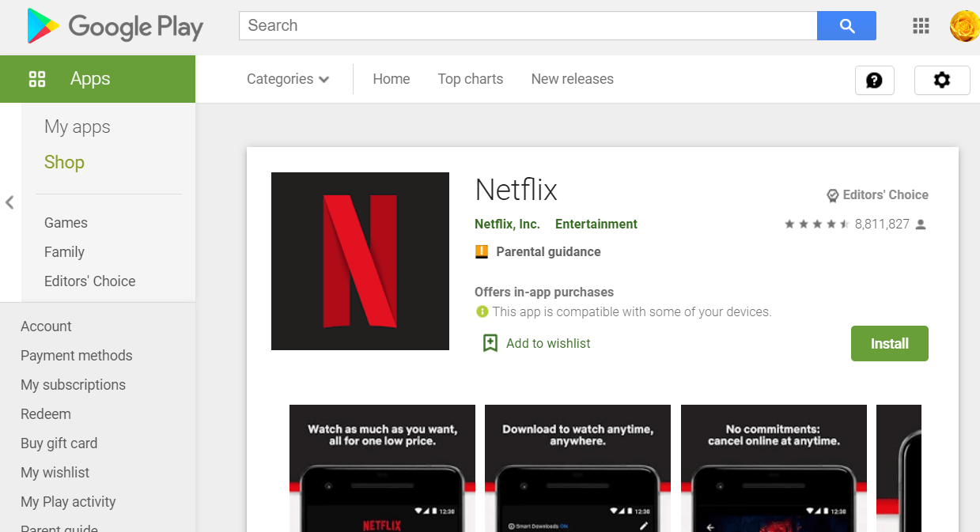Image resolution: width=980 pixels, height=532 pixels.
Task: Switch to Top charts
Action: [470, 78]
